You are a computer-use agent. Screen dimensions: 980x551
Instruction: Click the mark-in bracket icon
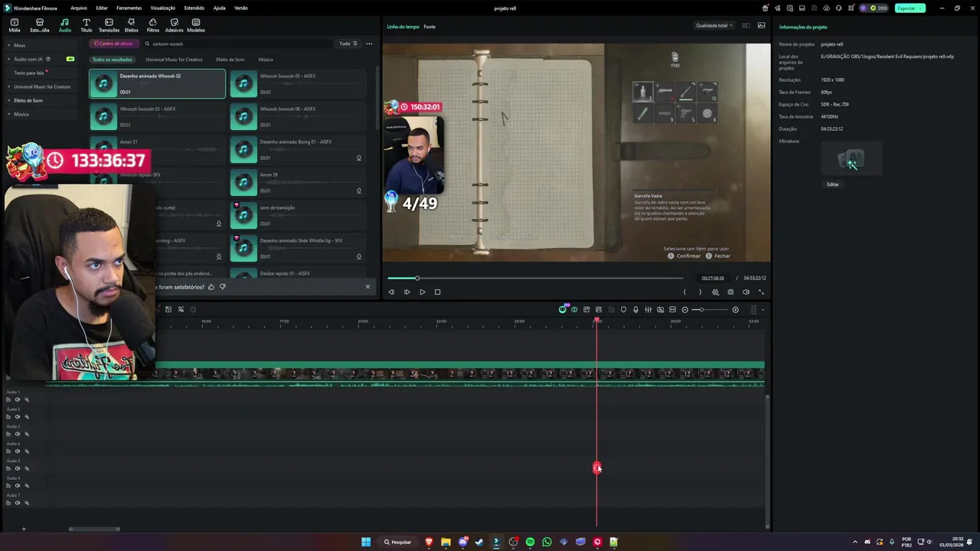684,292
